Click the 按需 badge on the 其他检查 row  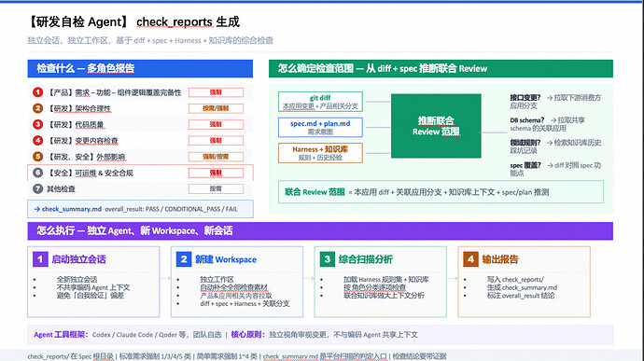pos(216,189)
